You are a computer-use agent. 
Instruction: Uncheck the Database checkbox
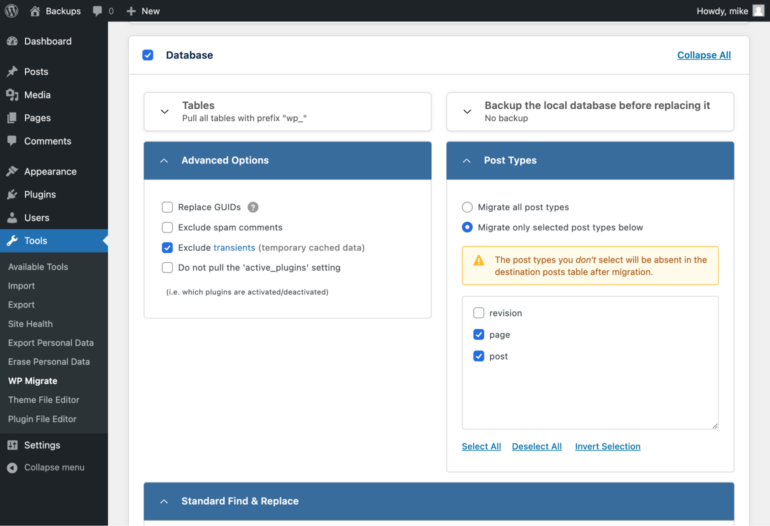(x=148, y=55)
